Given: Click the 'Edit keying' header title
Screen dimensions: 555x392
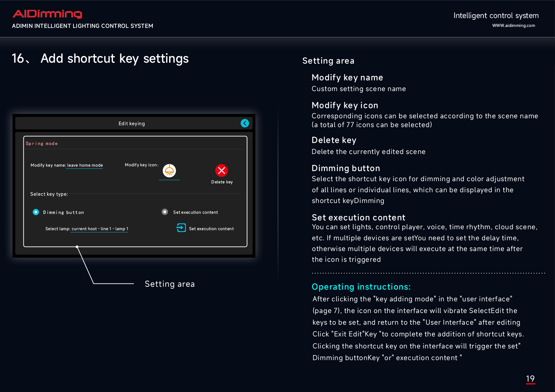Looking at the screenshot, I should pyautogui.click(x=132, y=124).
